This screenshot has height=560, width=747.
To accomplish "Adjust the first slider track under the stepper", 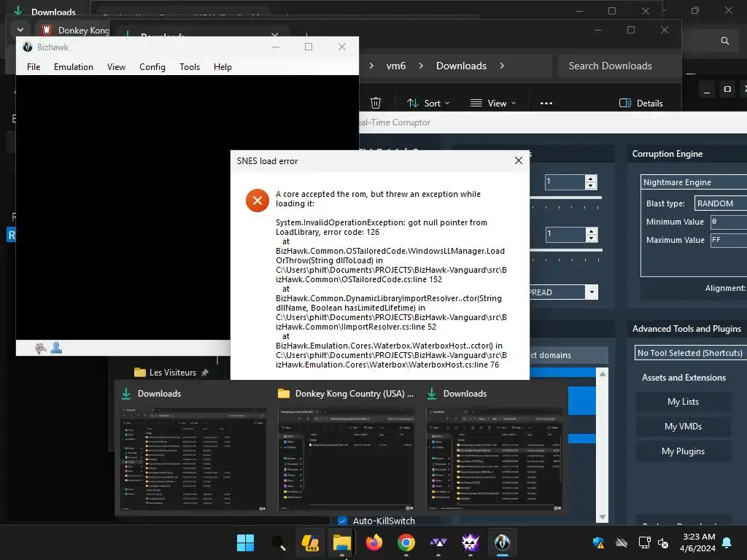I will 566,197.
